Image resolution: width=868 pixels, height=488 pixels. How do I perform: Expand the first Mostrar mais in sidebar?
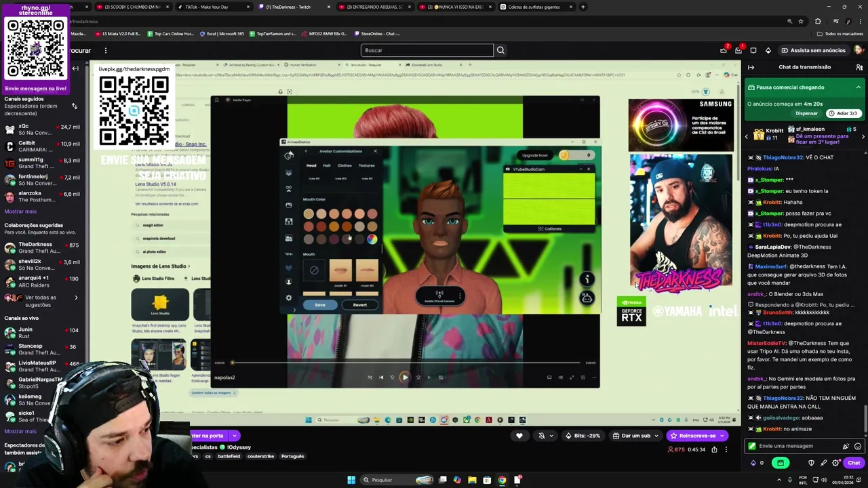tap(20, 211)
